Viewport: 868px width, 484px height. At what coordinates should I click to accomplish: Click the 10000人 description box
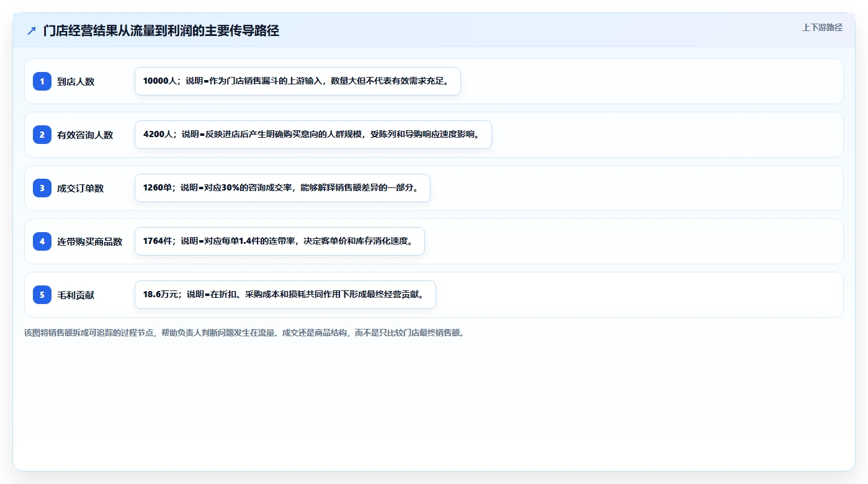pyautogui.click(x=298, y=81)
